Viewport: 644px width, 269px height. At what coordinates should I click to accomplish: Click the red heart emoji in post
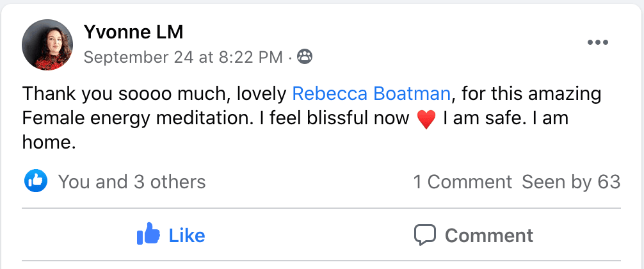pyautogui.click(x=426, y=120)
